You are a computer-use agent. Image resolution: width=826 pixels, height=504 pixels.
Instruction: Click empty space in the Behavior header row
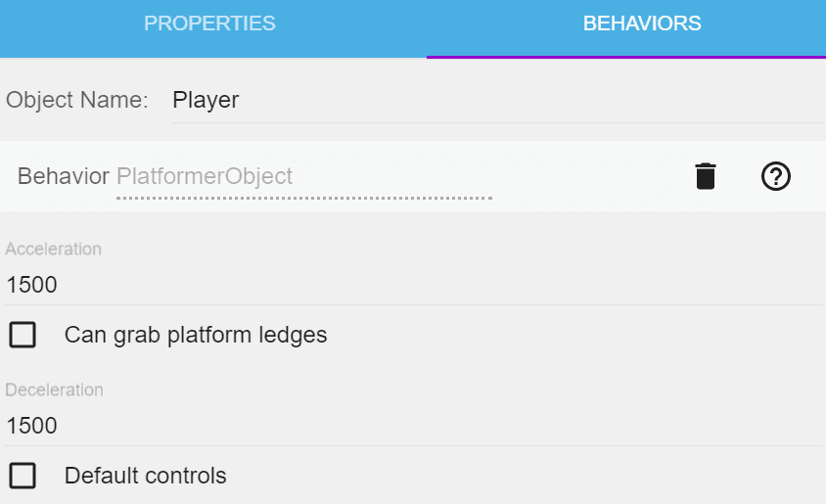[x=587, y=176]
